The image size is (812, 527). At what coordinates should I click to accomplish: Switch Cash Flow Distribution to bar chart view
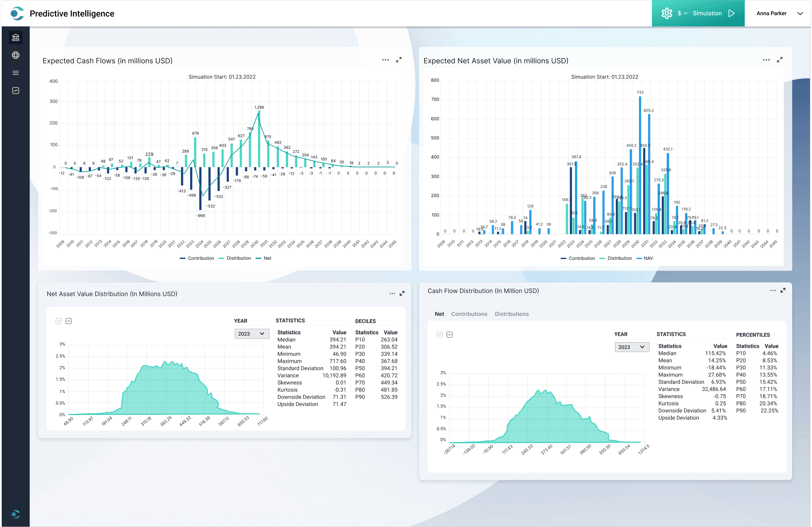click(450, 334)
